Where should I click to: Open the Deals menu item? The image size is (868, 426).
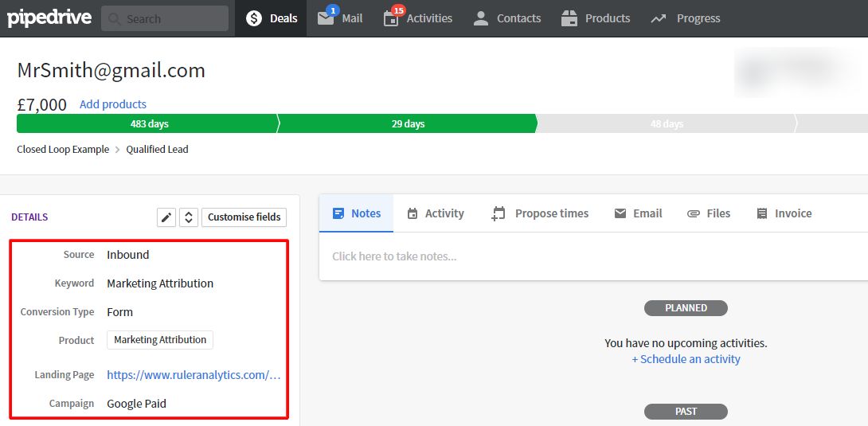pyautogui.click(x=271, y=18)
